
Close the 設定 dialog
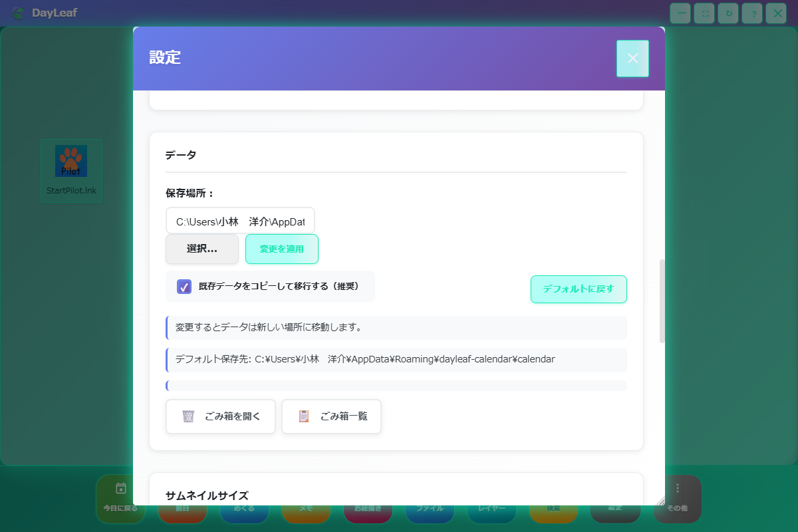(632, 59)
